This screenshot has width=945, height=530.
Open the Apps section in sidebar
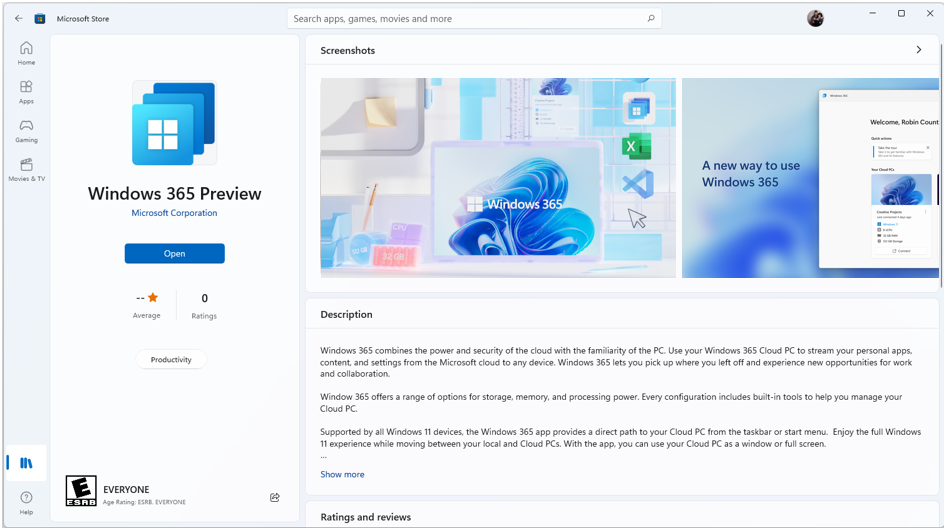pyautogui.click(x=26, y=92)
